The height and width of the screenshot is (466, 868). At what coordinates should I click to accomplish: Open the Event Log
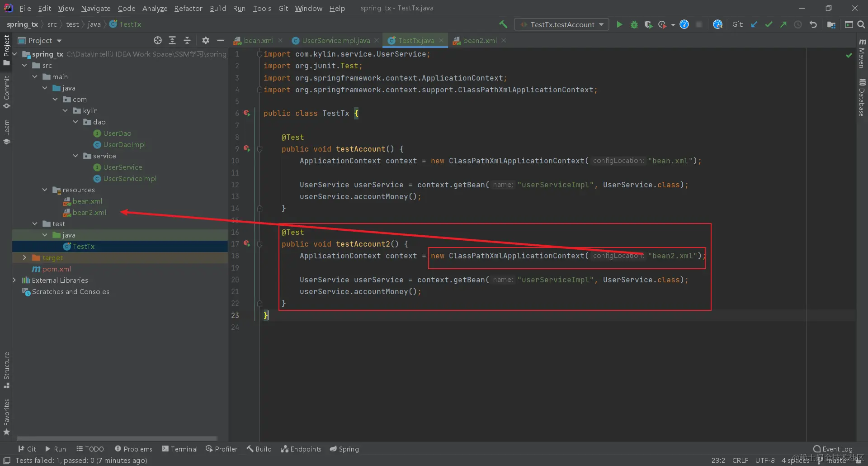833,449
